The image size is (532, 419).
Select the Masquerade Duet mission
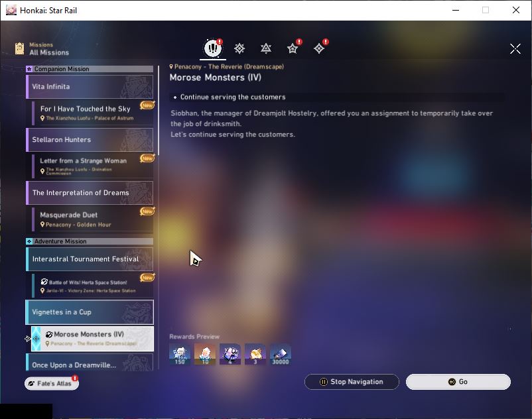93,219
